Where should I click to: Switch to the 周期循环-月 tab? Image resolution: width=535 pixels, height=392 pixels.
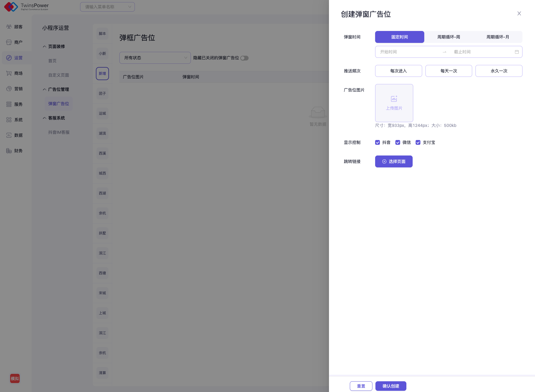497,37
